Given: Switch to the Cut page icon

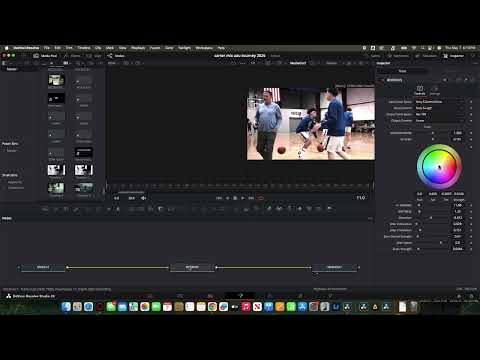Looking at the screenshot, I should [180, 296].
